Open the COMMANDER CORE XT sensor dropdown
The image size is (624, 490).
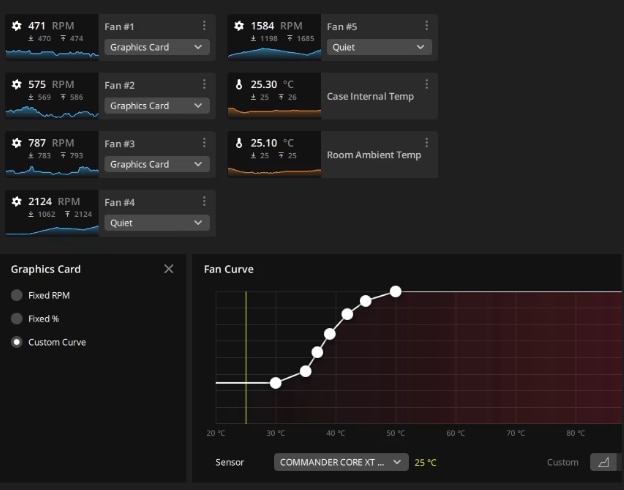[x=341, y=462]
